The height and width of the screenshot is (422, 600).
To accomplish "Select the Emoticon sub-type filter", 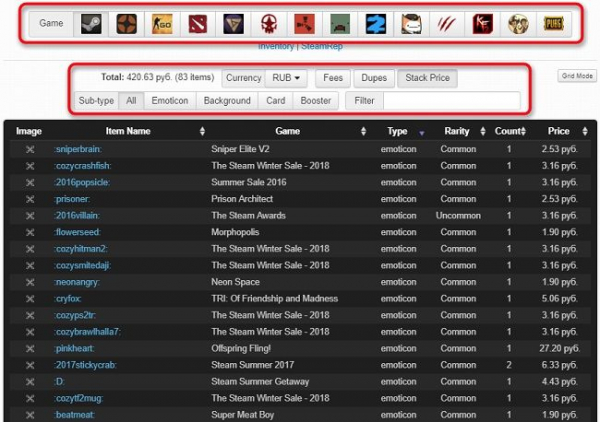I will pos(170,101).
